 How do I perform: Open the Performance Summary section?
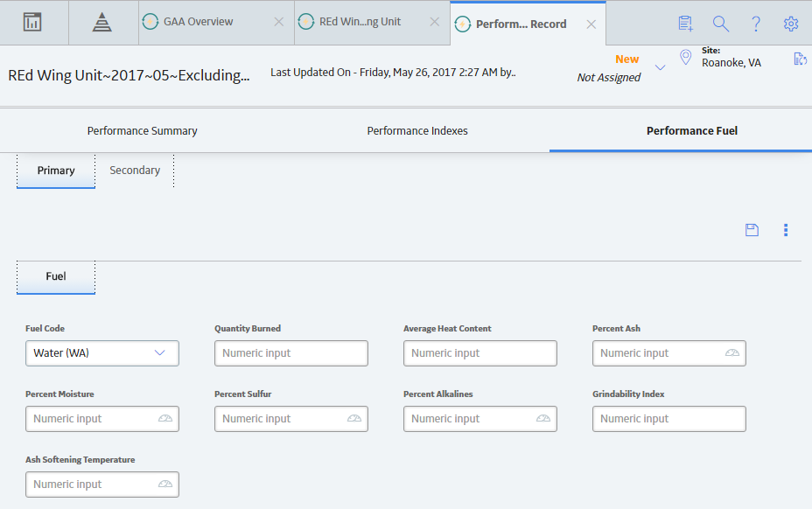tap(142, 131)
